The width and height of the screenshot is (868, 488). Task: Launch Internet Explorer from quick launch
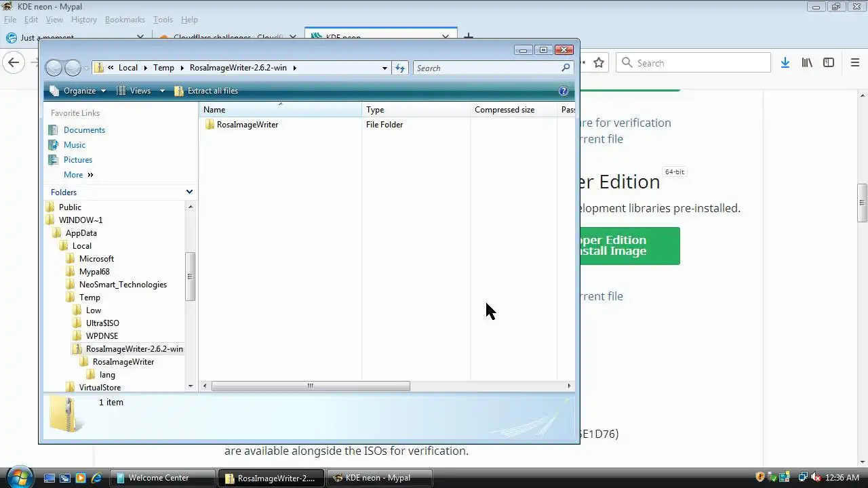[96, 478]
